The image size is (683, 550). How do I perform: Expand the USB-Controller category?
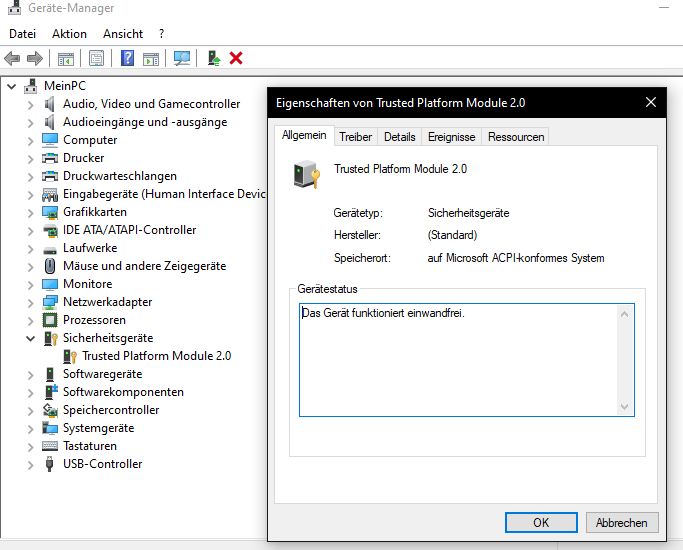point(30,465)
